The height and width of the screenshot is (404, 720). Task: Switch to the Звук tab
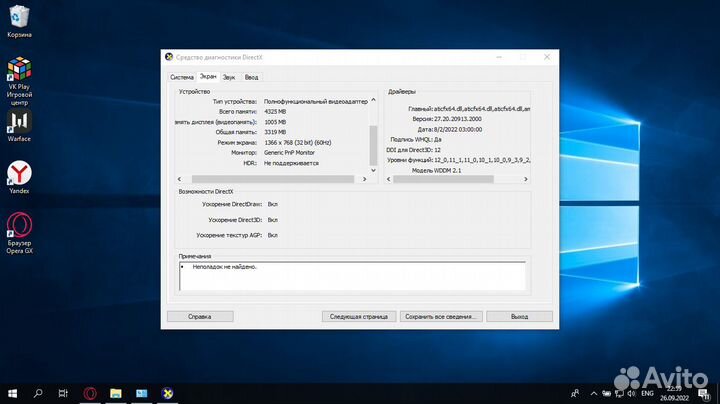[x=229, y=77]
